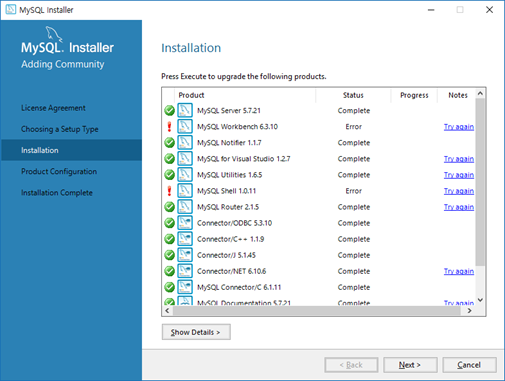The height and width of the screenshot is (381, 505).
Task: Click Try again for Connector/NET
Action: 459,271
